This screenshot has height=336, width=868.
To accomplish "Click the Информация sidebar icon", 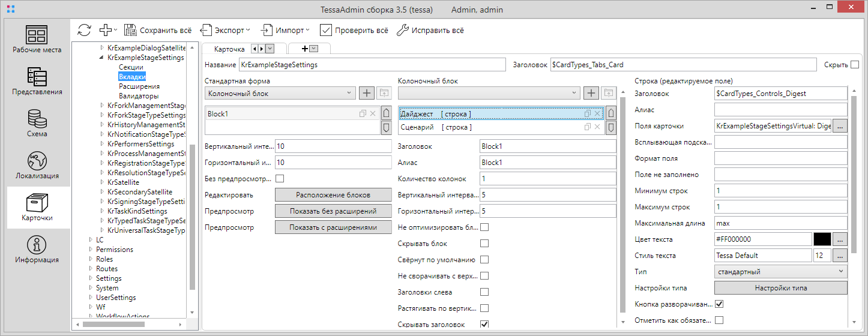I will coord(37,249).
